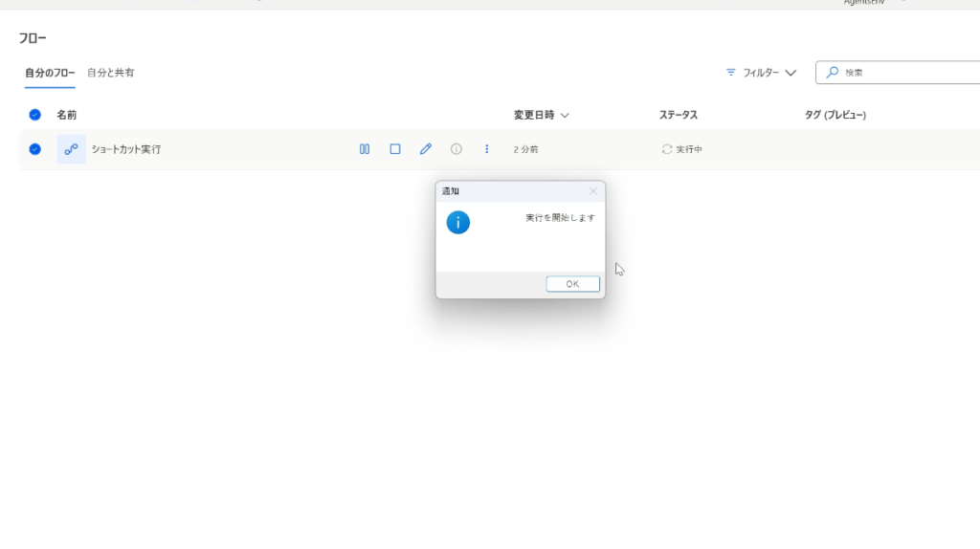Image resolution: width=980 pixels, height=549 pixels.
Task: Click the blue info icon in dialog
Action: point(458,223)
